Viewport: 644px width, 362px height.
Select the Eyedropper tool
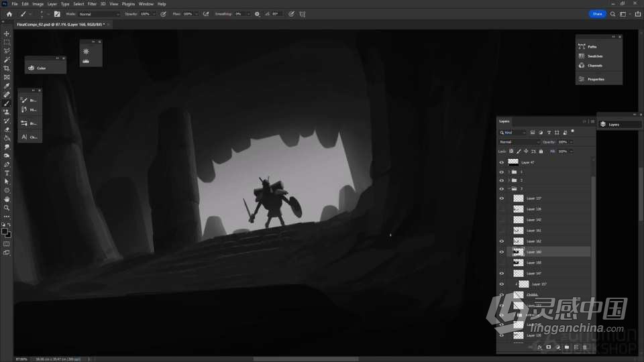(x=7, y=86)
